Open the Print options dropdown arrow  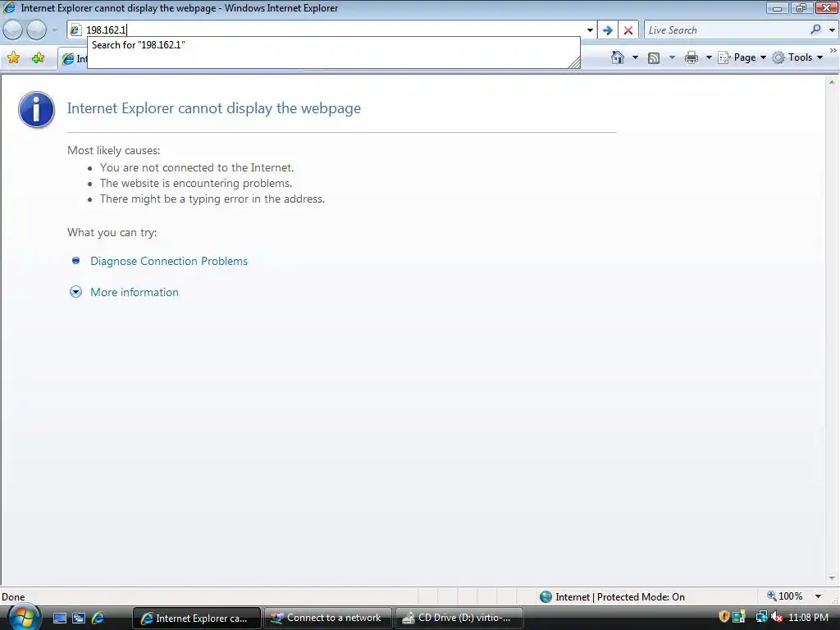(x=708, y=57)
